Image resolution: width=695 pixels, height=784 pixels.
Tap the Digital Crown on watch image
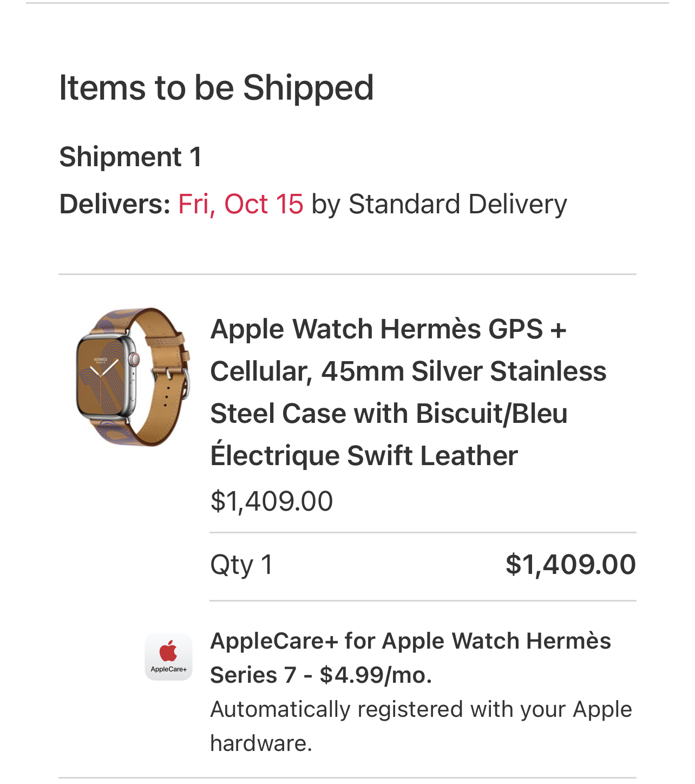[x=134, y=359]
